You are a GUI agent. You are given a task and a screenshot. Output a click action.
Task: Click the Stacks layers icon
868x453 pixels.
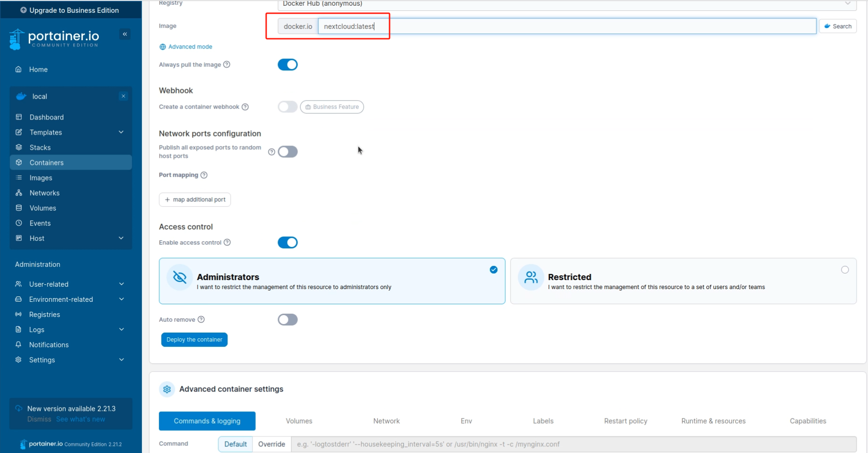point(19,147)
